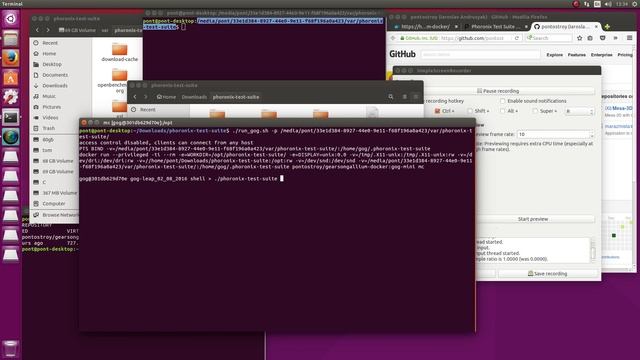Open the Ubuntu Dash launcher
Image resolution: width=640 pixels, height=360 pixels.
point(11,19)
